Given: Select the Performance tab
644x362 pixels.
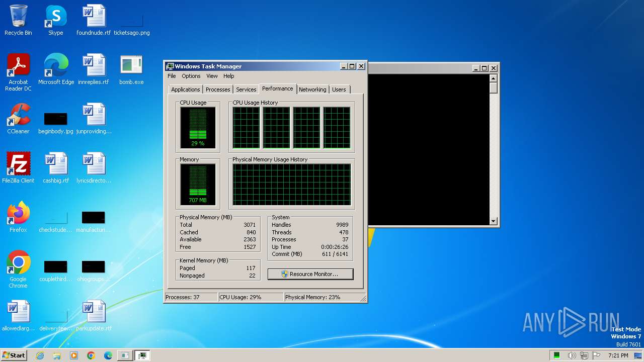Looking at the screenshot, I should [278, 88].
